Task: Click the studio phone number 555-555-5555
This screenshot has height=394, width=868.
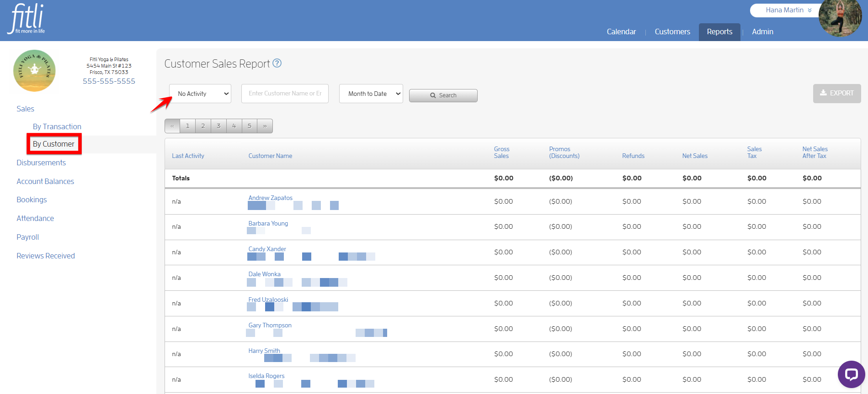Action: pyautogui.click(x=109, y=81)
